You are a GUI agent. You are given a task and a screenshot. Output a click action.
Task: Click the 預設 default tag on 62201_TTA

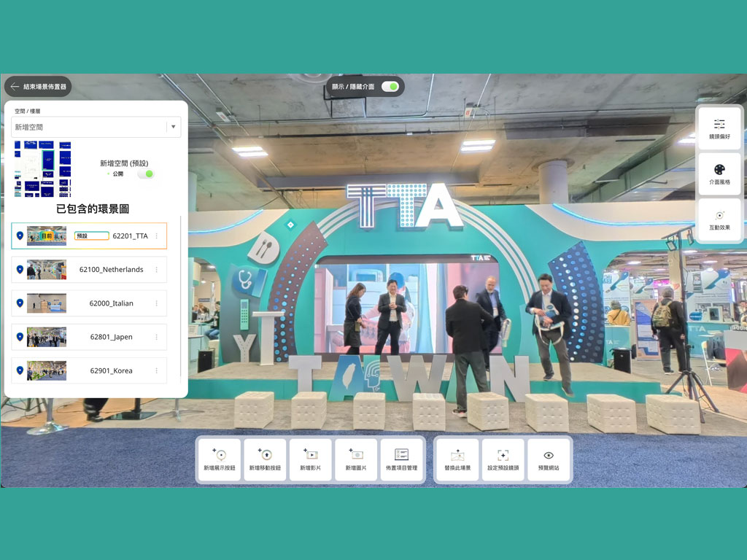91,236
